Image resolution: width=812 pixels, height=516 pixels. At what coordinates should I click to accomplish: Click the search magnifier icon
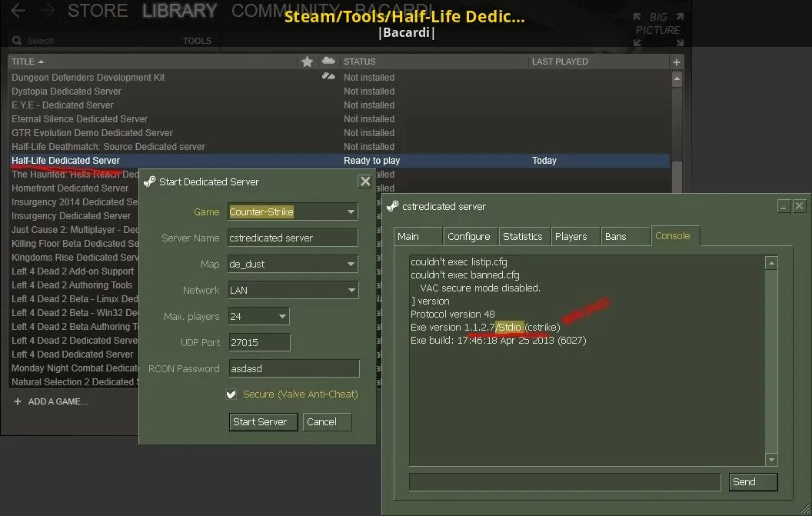pos(17,41)
